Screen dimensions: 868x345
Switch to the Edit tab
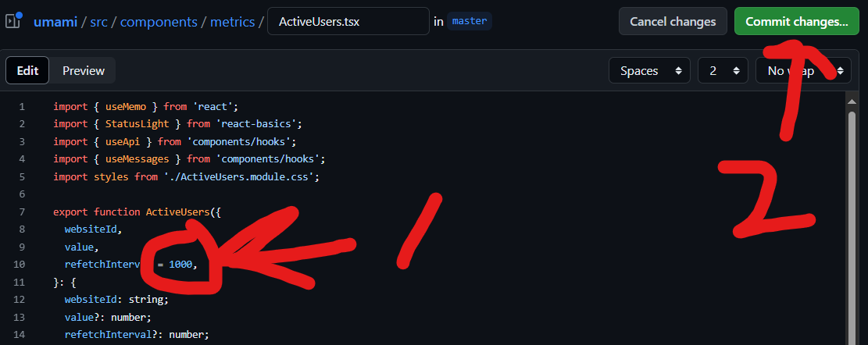(x=27, y=71)
